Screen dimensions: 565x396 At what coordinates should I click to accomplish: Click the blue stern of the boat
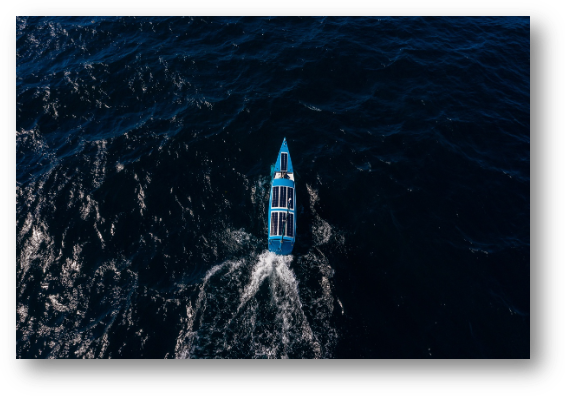(281, 246)
